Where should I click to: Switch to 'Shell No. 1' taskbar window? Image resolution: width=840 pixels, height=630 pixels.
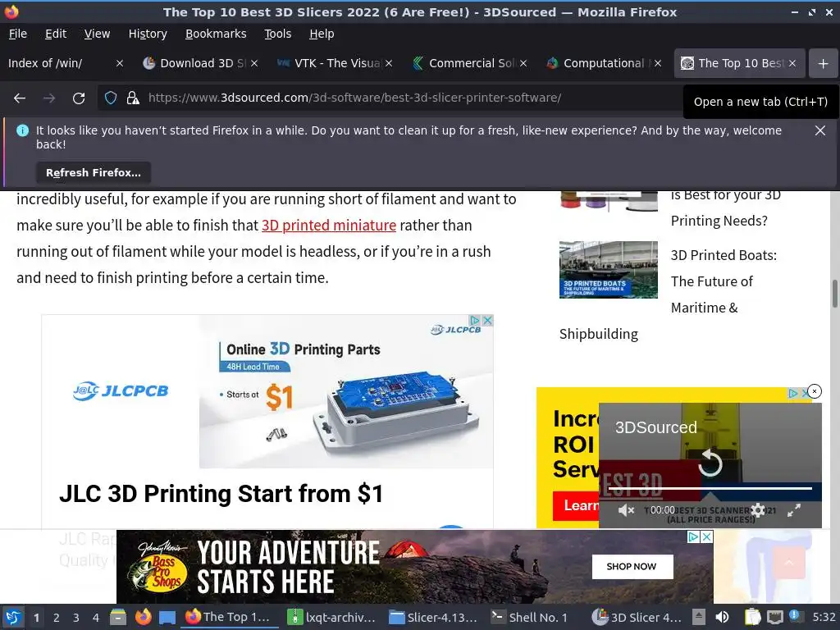pos(531,617)
